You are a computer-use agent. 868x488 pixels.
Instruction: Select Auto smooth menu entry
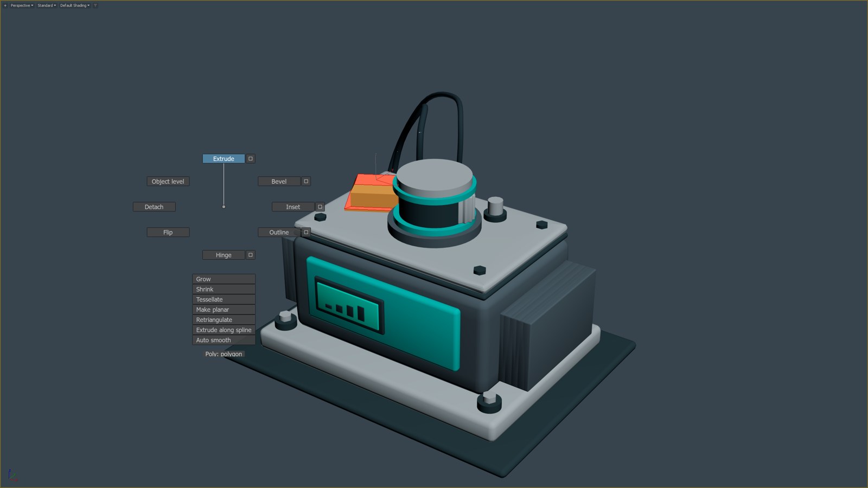tap(224, 341)
